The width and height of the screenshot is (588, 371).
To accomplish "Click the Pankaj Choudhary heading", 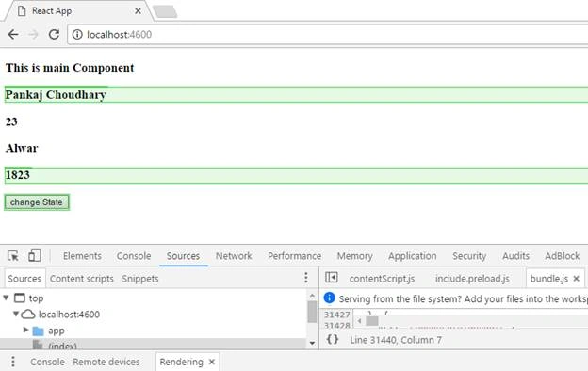I will tap(56, 95).
